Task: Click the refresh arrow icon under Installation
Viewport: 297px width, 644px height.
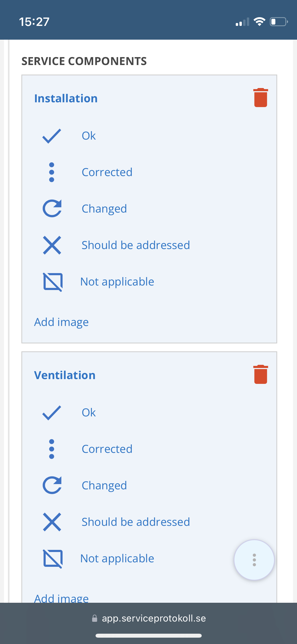Action: [x=52, y=209]
